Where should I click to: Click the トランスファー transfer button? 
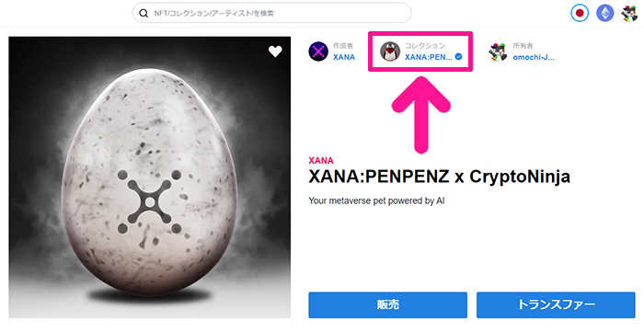coord(556,305)
